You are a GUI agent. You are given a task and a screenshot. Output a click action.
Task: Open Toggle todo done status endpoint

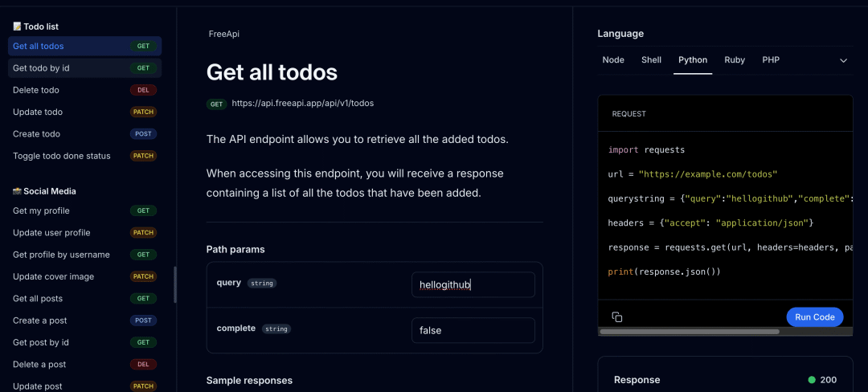(84, 156)
